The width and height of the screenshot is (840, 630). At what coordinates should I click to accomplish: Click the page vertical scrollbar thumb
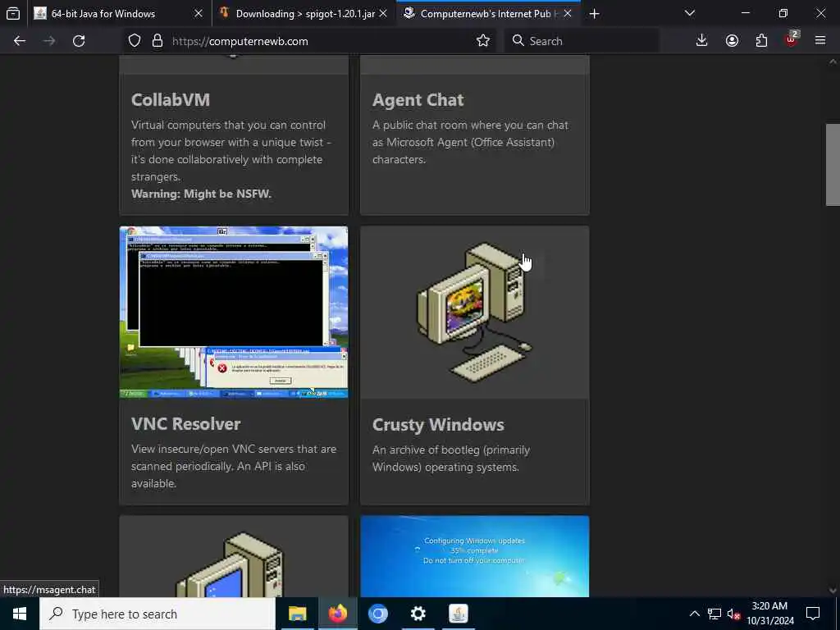pos(833,164)
